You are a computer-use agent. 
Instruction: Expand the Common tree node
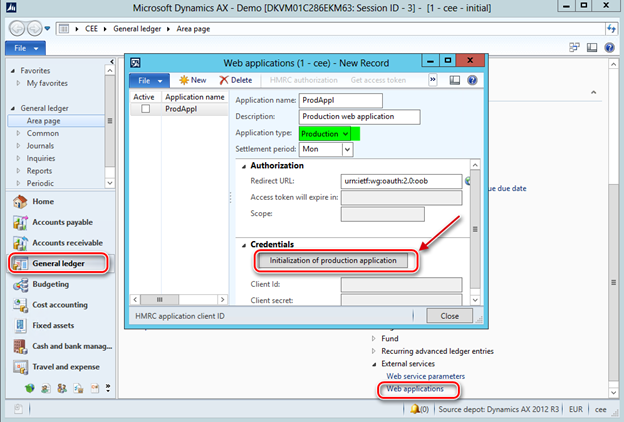point(18,133)
